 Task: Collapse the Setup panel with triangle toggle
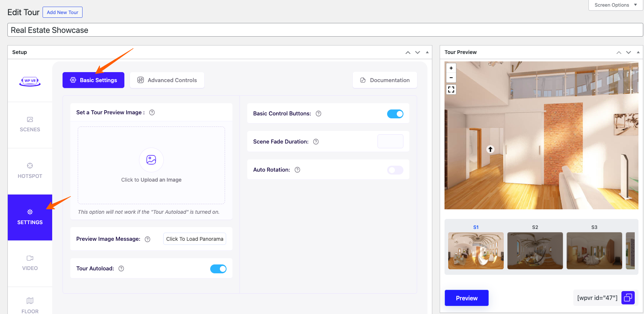point(427,53)
